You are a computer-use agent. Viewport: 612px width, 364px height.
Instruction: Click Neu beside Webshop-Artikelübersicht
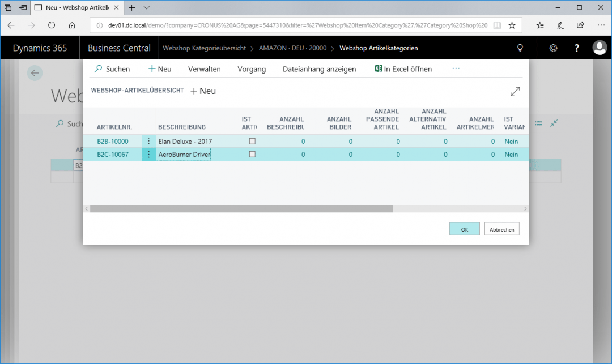tap(203, 91)
